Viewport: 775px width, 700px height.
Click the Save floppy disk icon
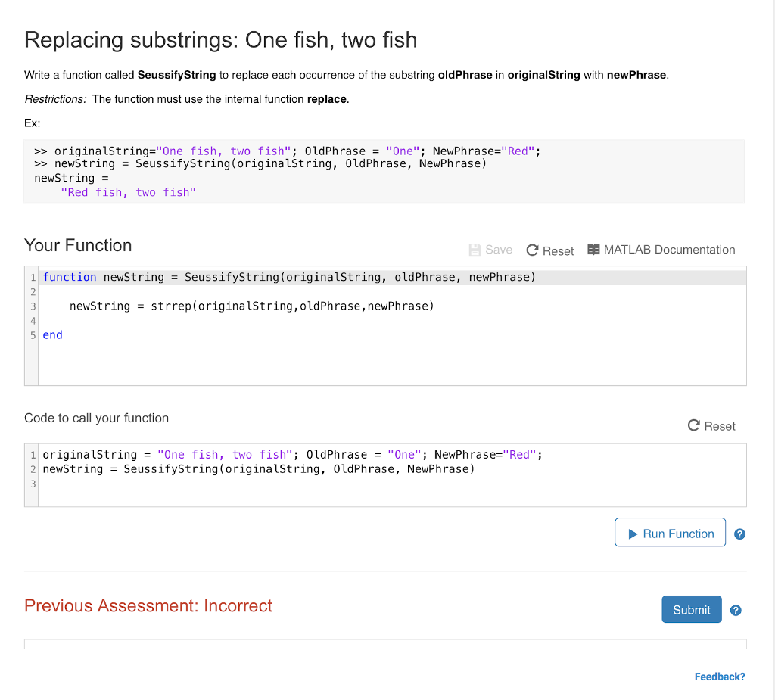[x=475, y=250]
